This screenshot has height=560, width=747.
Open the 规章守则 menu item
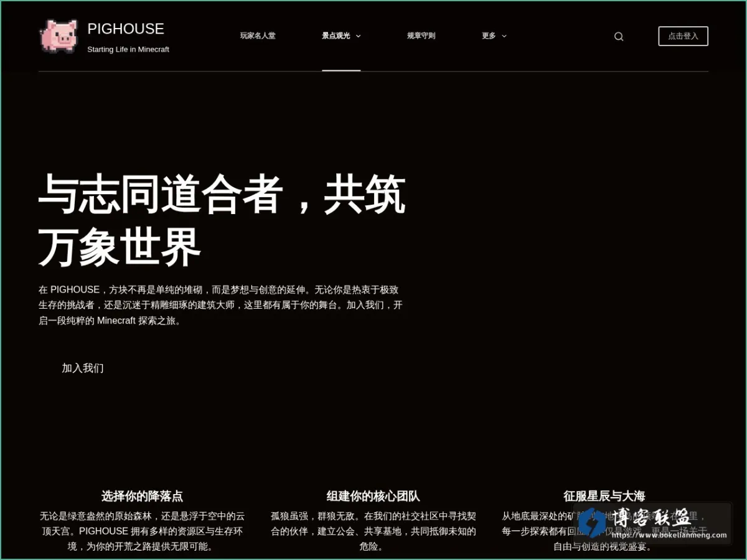click(421, 35)
